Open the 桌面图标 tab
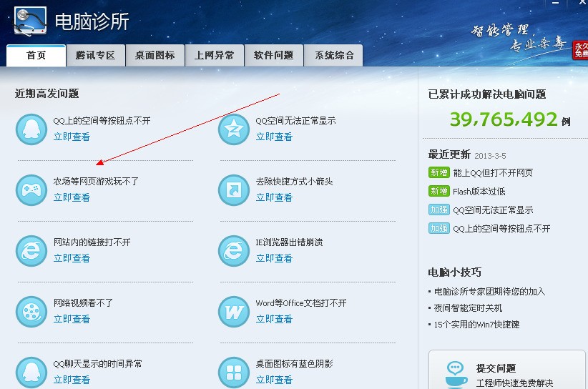This screenshot has width=588, height=389. (x=155, y=56)
